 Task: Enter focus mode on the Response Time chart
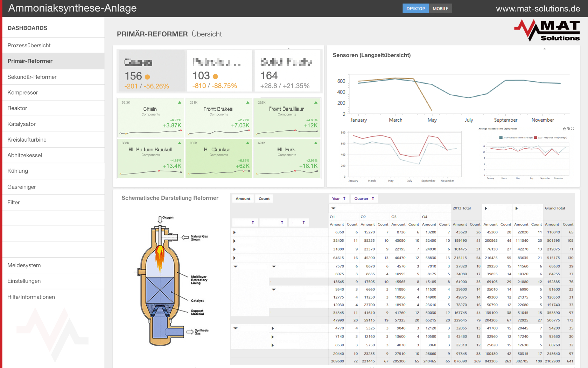coord(573,129)
